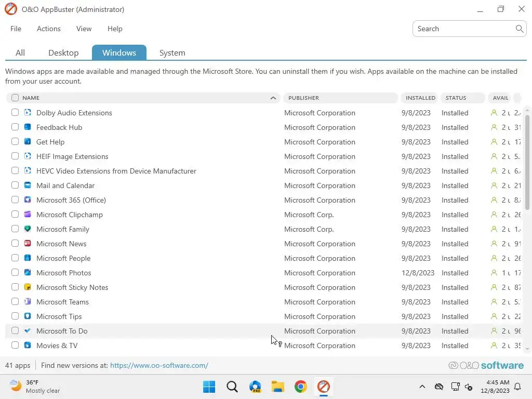Show hidden system tray icons chevron
532x399 pixels.
(422, 387)
